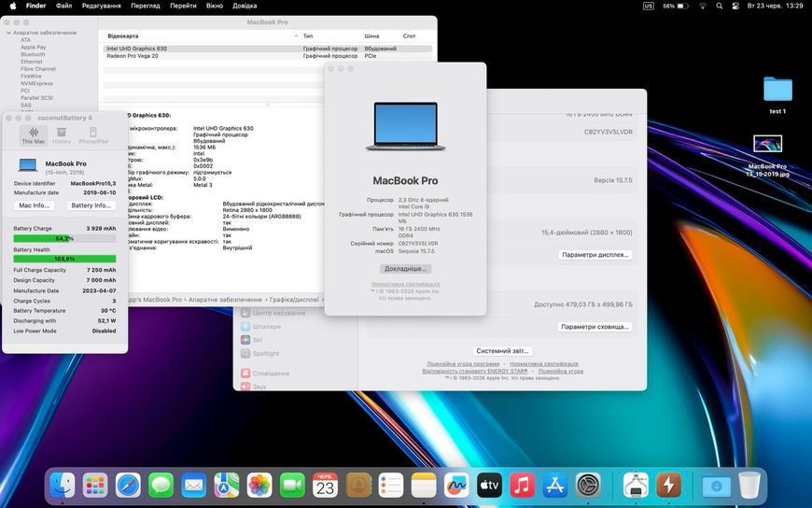Click the Параметри дисплея... button
The width and height of the screenshot is (812, 508).
point(595,255)
